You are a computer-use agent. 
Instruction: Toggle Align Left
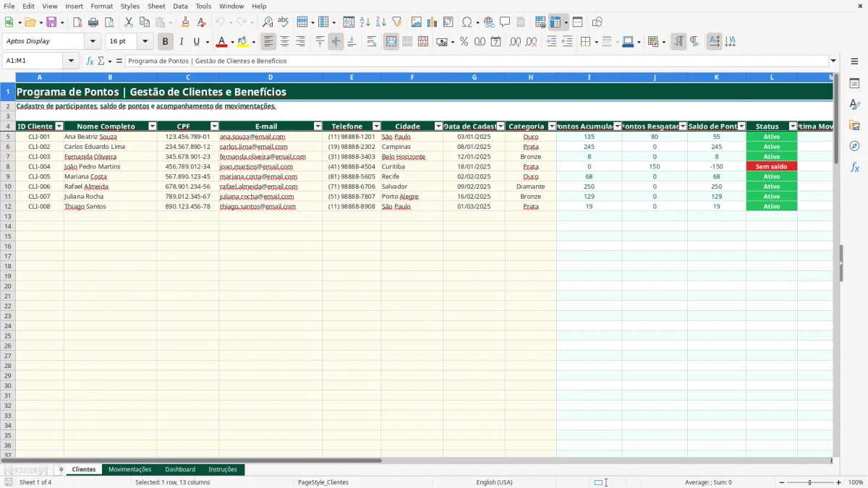point(269,42)
